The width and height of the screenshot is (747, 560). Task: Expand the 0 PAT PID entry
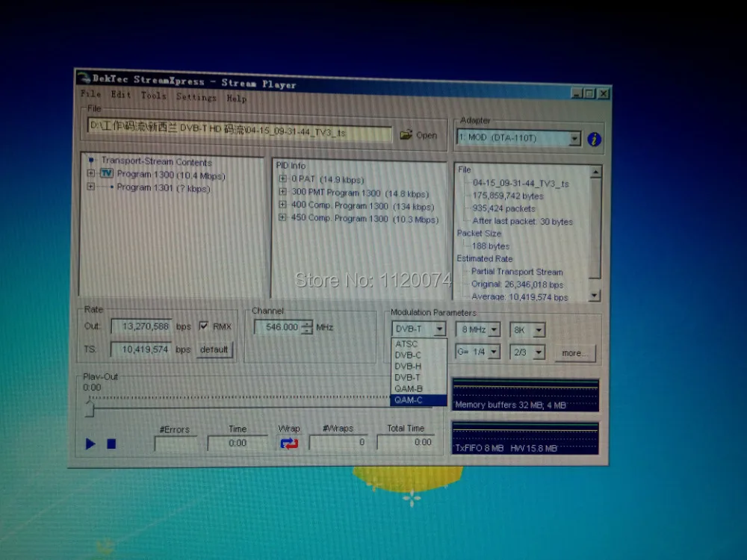point(282,178)
